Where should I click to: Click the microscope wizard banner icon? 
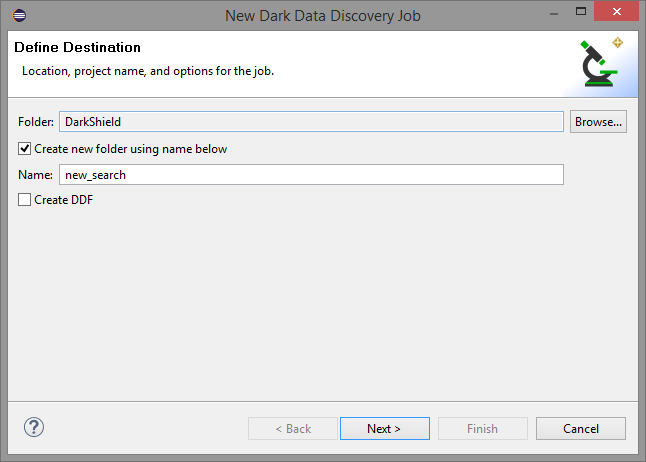point(602,63)
